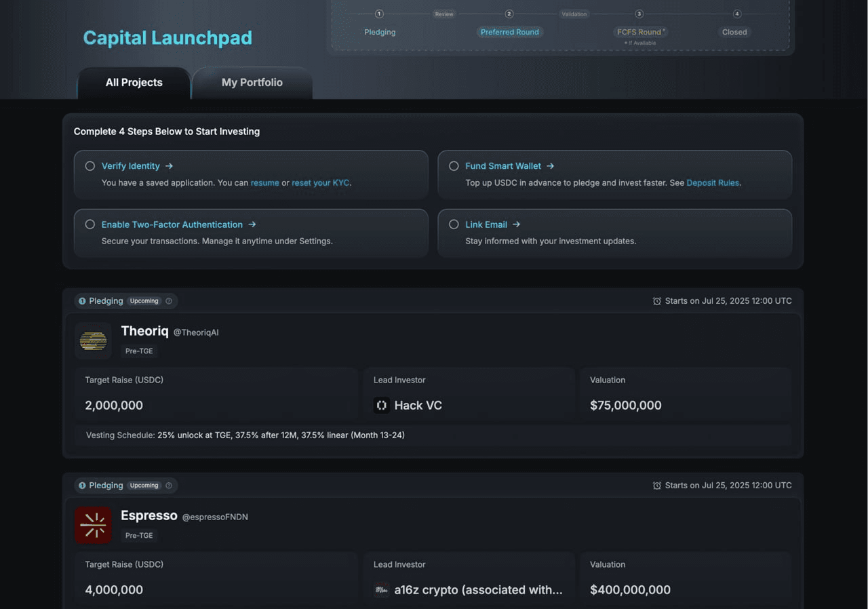Click the Validation label in the timeline
This screenshot has height=609, width=868.
tap(574, 14)
